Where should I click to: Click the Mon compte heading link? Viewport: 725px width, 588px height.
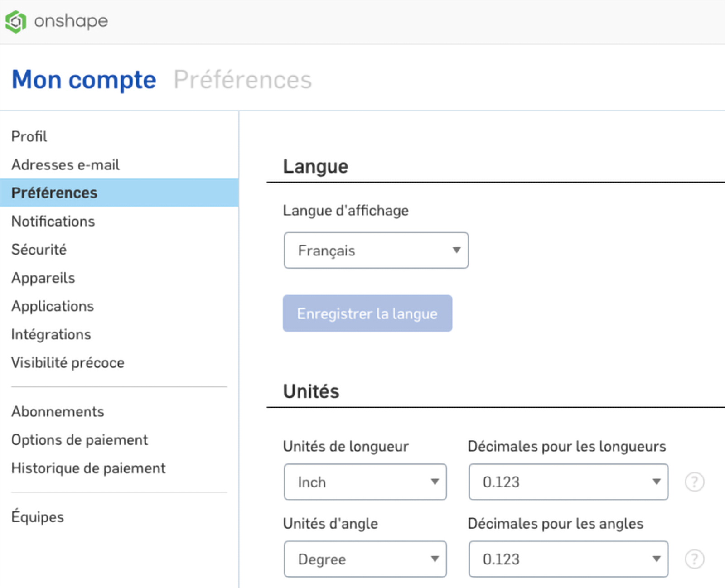click(84, 80)
